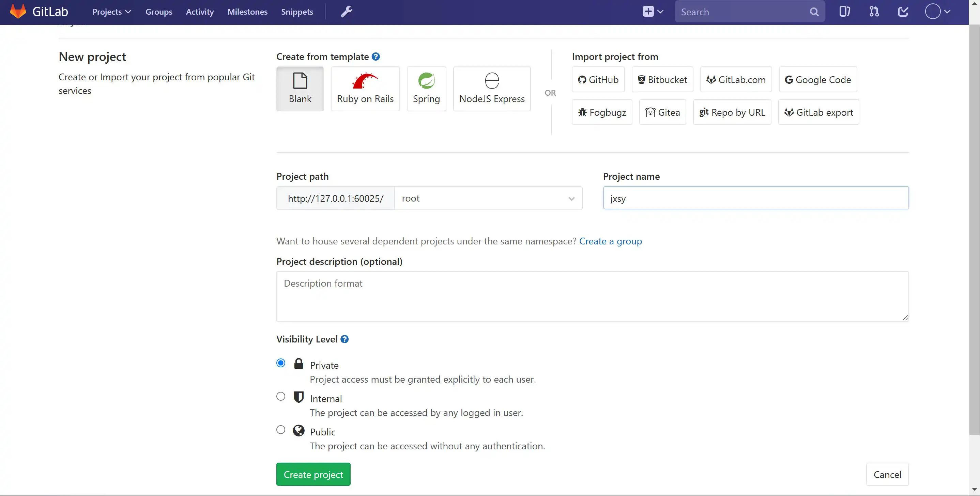This screenshot has width=980, height=496.
Task: Select the Public visibility radio button
Action: (281, 430)
